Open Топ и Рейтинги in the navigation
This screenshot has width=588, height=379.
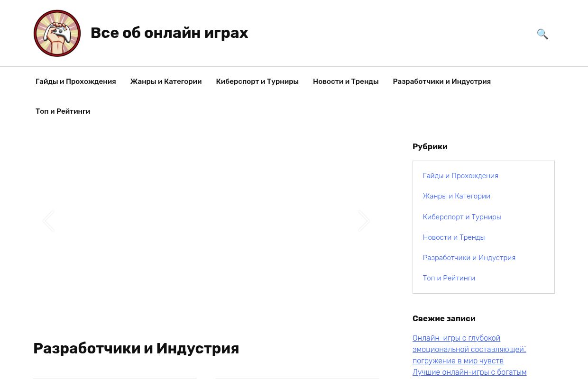[x=63, y=111]
